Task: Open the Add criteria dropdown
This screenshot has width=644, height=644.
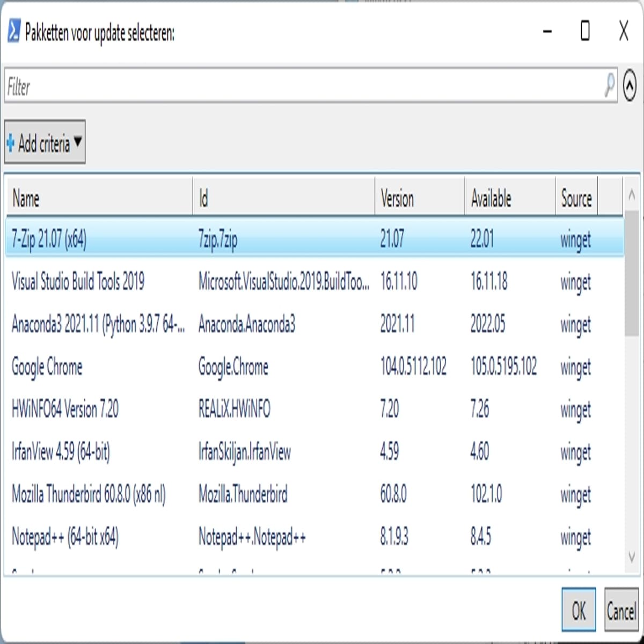Action: [x=45, y=142]
